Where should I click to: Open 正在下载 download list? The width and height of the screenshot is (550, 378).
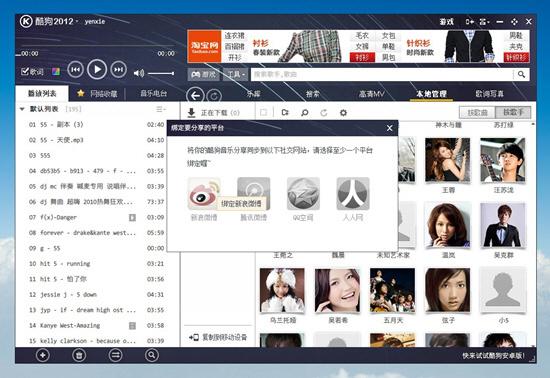click(x=214, y=113)
